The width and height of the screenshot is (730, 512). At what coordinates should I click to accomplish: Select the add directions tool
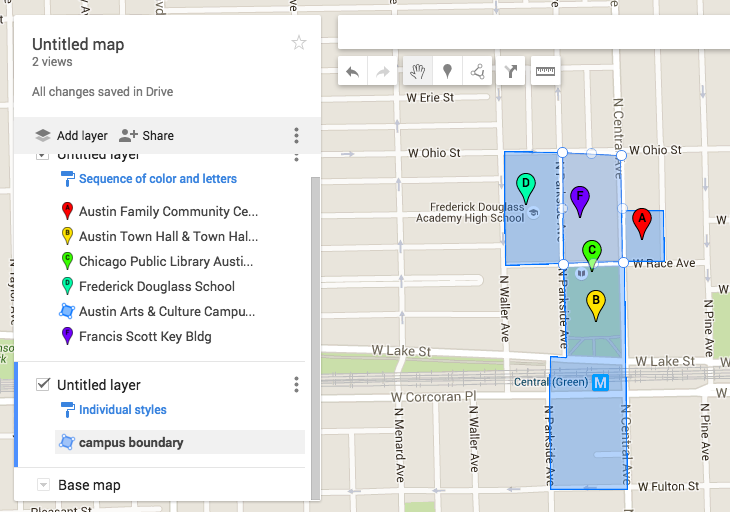pyautogui.click(x=511, y=71)
